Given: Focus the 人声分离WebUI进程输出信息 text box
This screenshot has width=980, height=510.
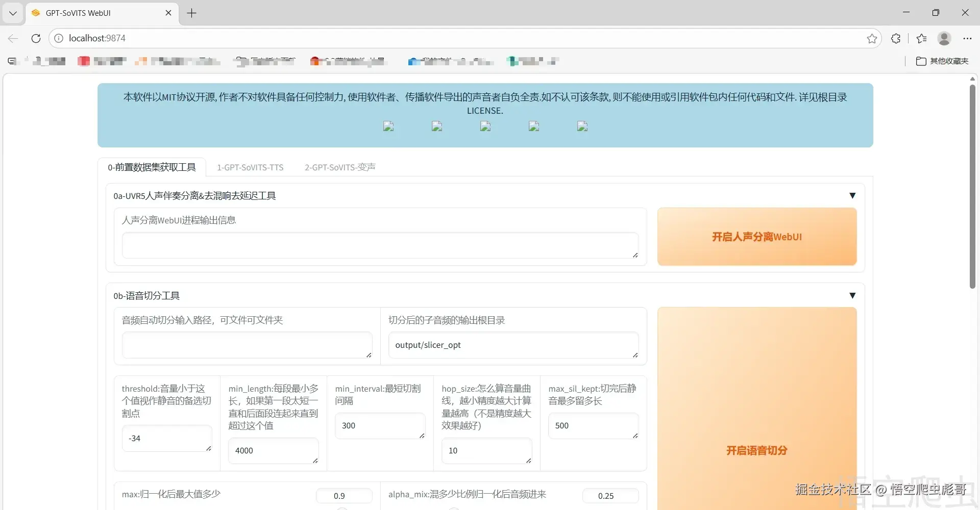Looking at the screenshot, I should pos(380,246).
